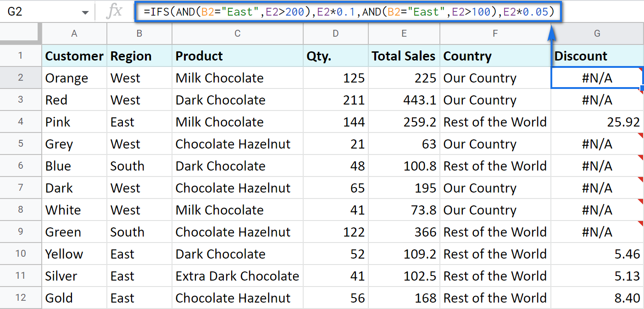Select column header E
This screenshot has width=644, height=309.
404,33
